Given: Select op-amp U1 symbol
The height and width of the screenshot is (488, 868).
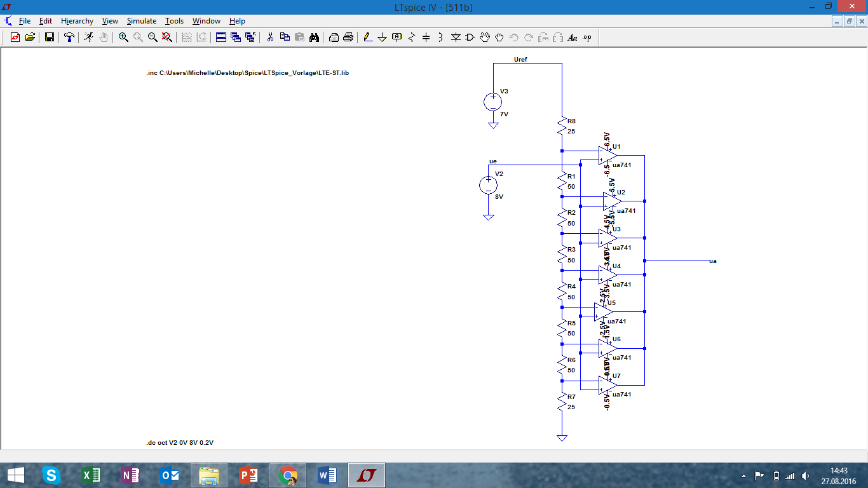Looking at the screenshot, I should 607,156.
